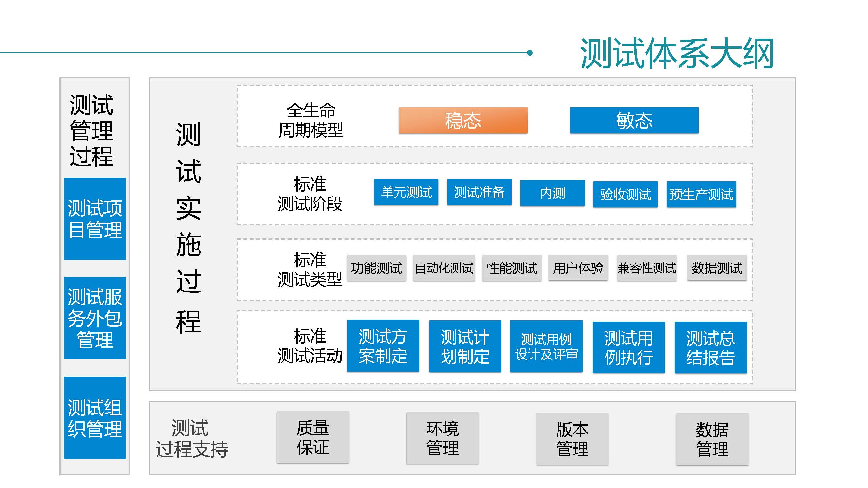Click the 测试方案制定 activity box
The width and height of the screenshot is (868, 488).
[383, 346]
